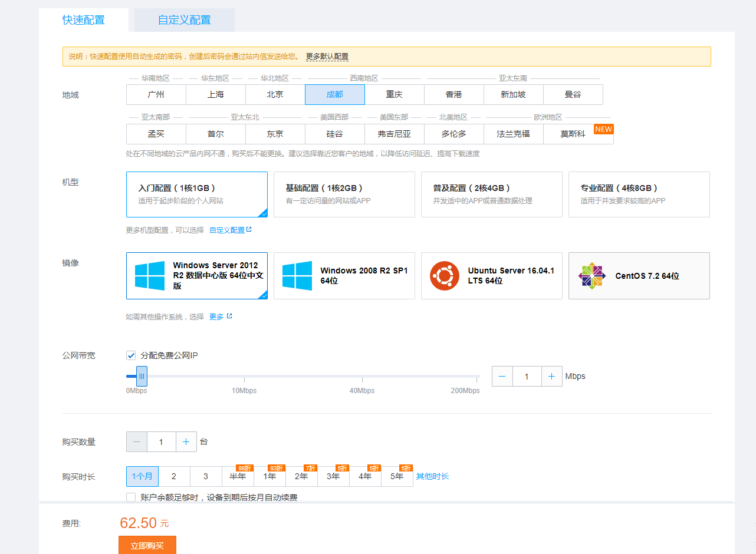Click Ubuntu logo icon
The image size is (756, 554).
(445, 276)
